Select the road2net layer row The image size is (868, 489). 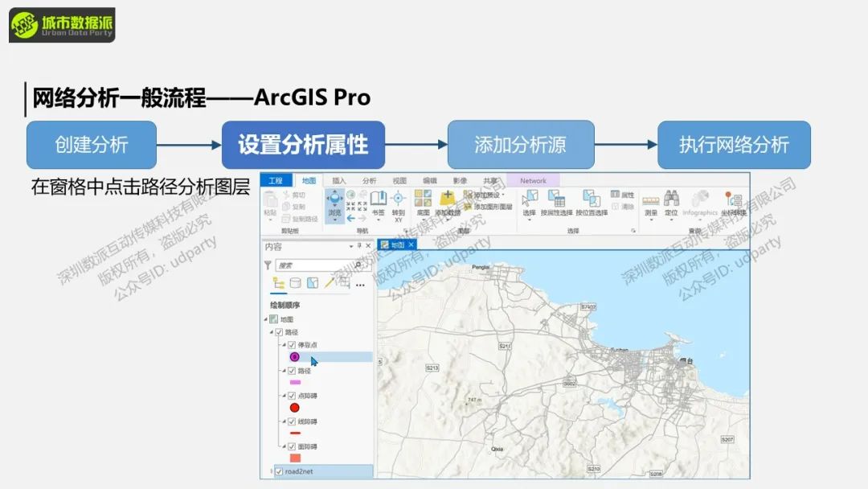[323, 472]
